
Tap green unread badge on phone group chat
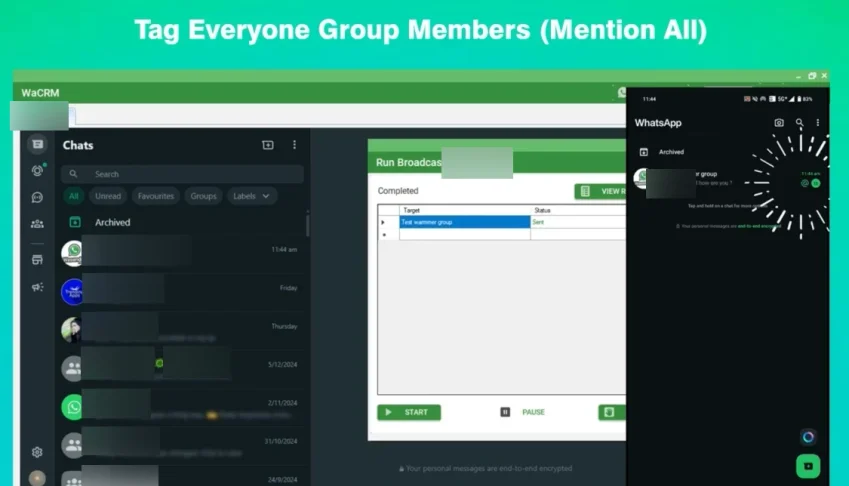pyautogui.click(x=815, y=183)
